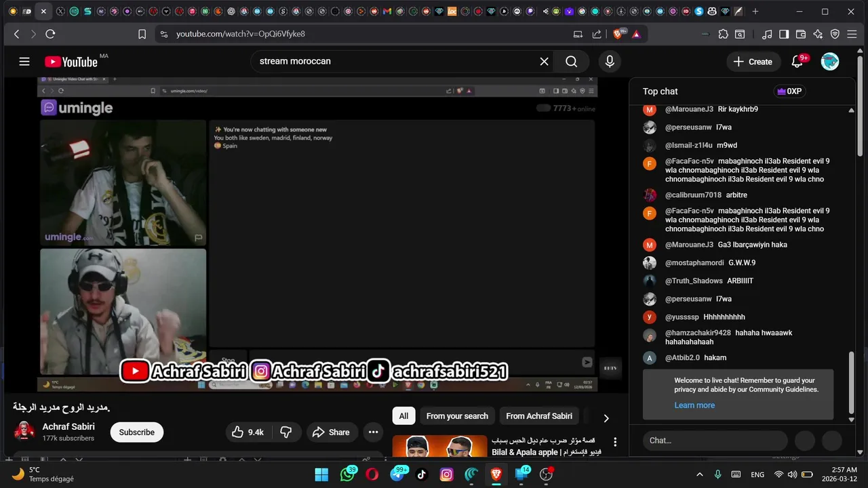Clear the search box with the X

point(544,62)
